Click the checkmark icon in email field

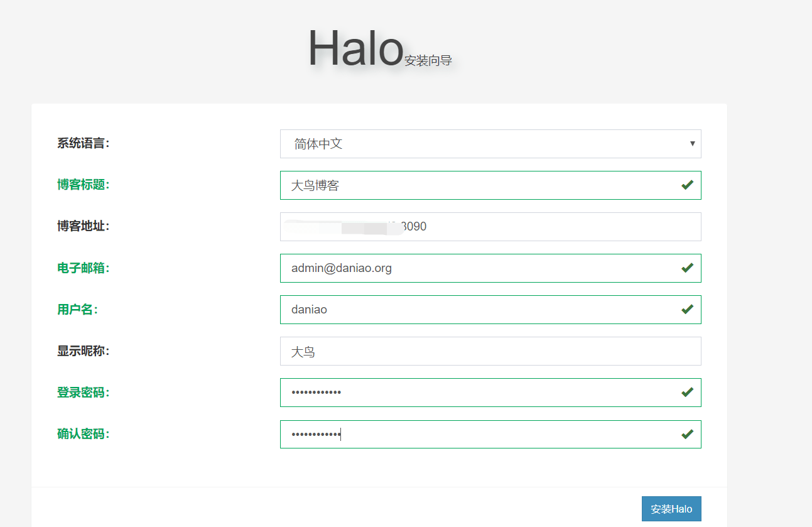(x=687, y=268)
